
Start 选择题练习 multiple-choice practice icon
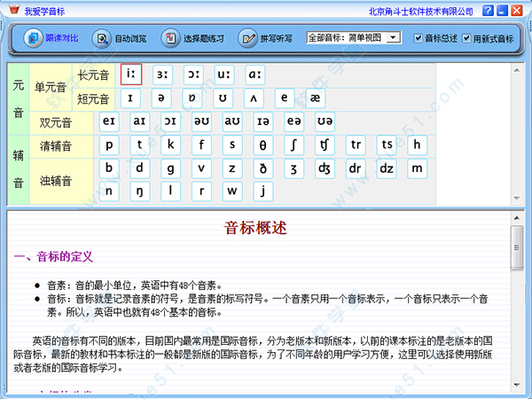click(x=170, y=38)
